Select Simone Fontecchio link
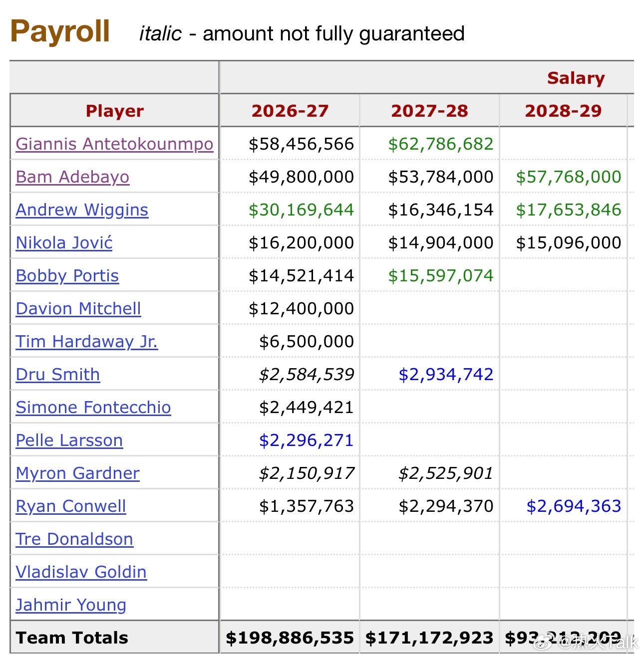This screenshot has height=657, width=644. click(93, 408)
